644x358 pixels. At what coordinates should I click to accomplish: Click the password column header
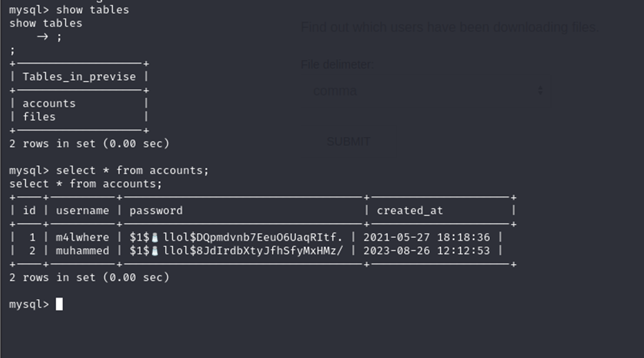tap(156, 211)
